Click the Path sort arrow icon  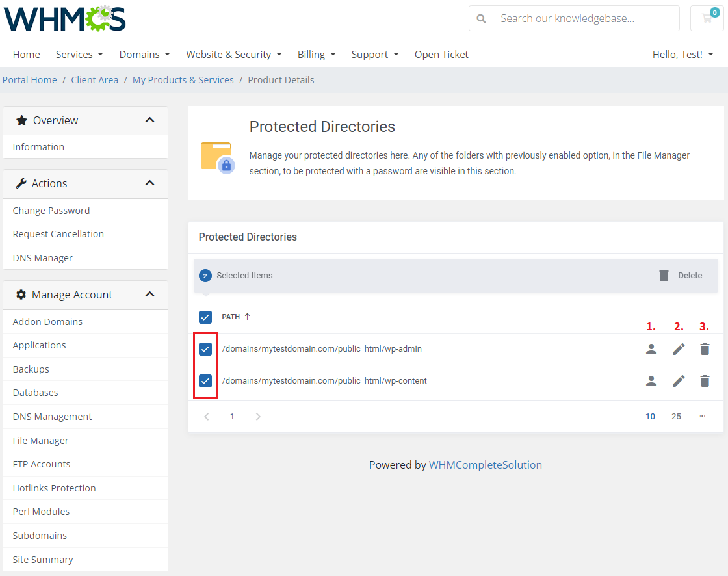[248, 317]
